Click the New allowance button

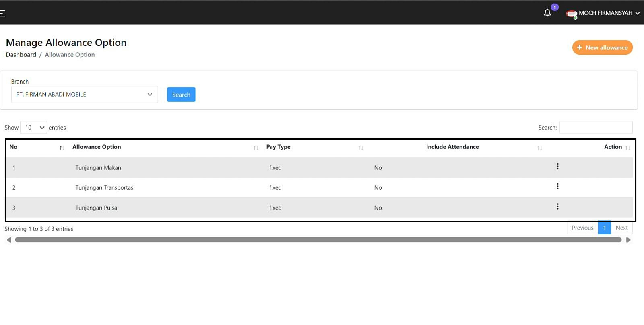(x=602, y=47)
